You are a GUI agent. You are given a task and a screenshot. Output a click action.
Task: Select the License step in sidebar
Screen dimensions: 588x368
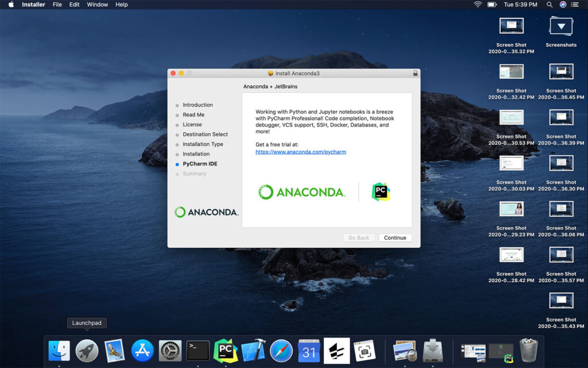coord(192,124)
